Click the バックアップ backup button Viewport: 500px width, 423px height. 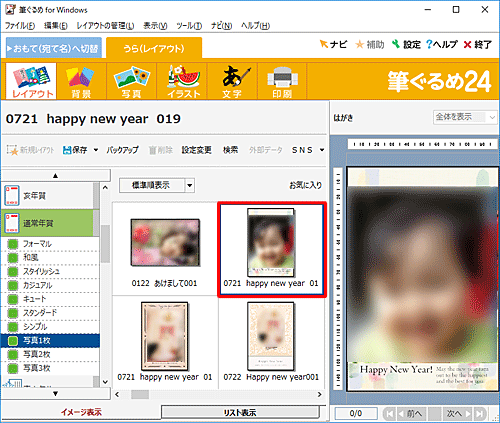pyautogui.click(x=122, y=150)
